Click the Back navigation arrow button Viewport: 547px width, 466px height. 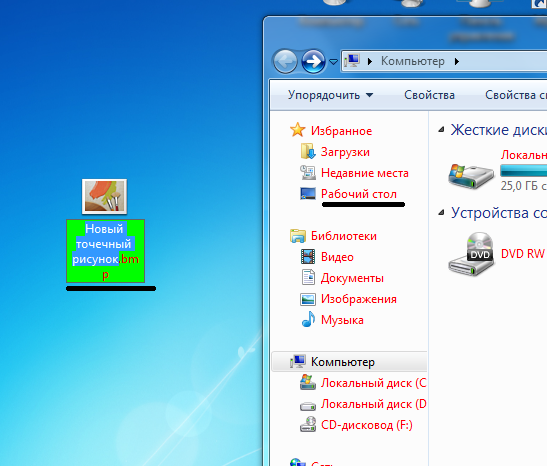[x=285, y=61]
